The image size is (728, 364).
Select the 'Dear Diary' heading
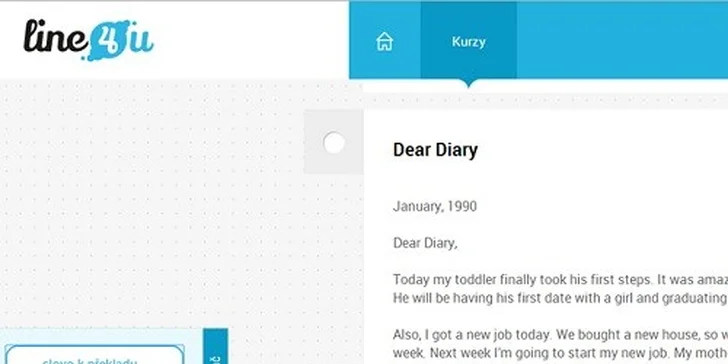[x=435, y=150]
